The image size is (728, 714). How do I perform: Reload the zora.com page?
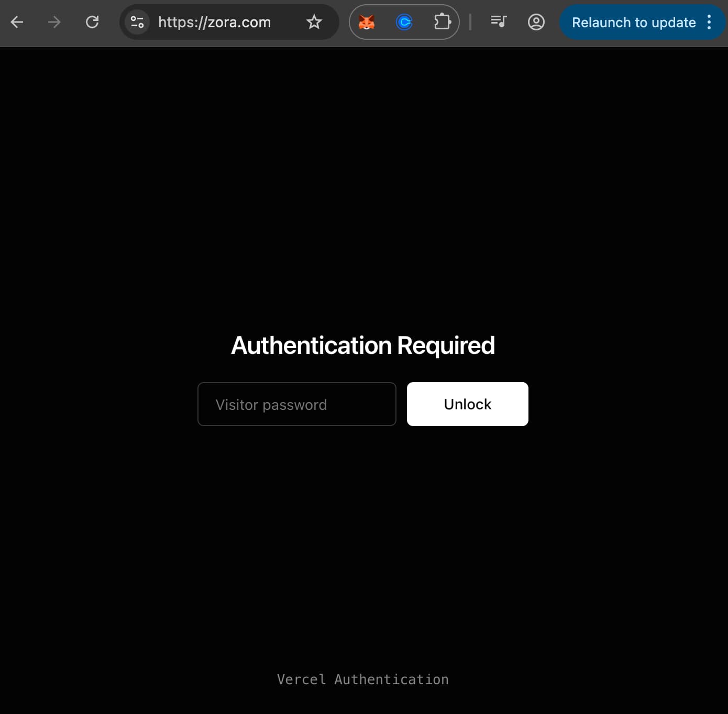pos(93,22)
